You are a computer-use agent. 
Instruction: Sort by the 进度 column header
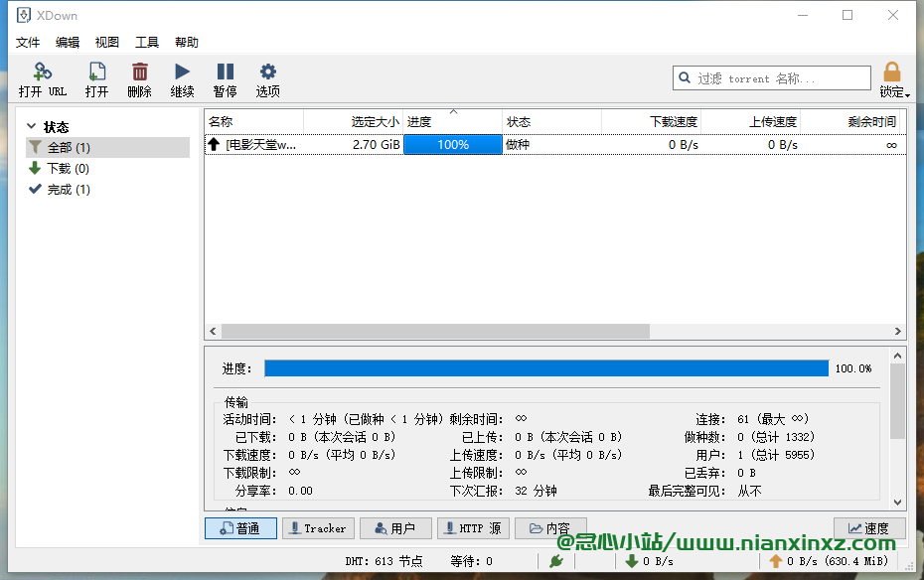453,122
